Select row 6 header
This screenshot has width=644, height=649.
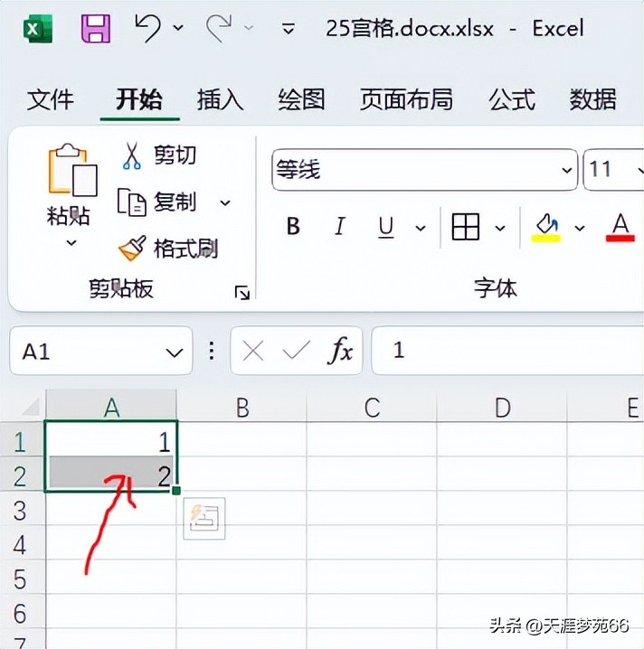click(x=22, y=613)
